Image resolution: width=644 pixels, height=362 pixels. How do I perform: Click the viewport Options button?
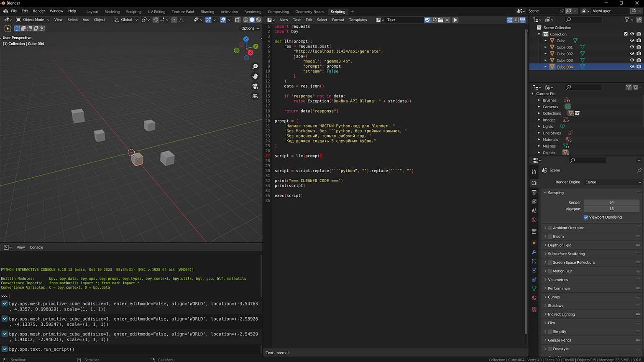tap(250, 28)
